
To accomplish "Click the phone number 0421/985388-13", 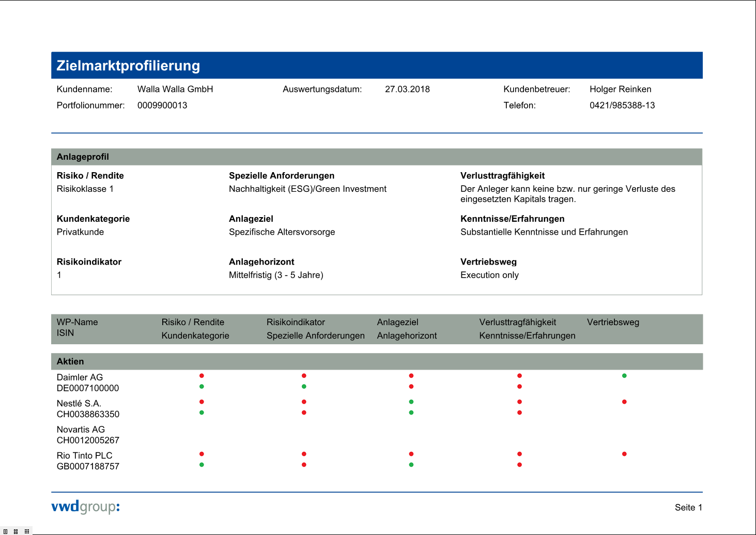I will (x=622, y=105).
